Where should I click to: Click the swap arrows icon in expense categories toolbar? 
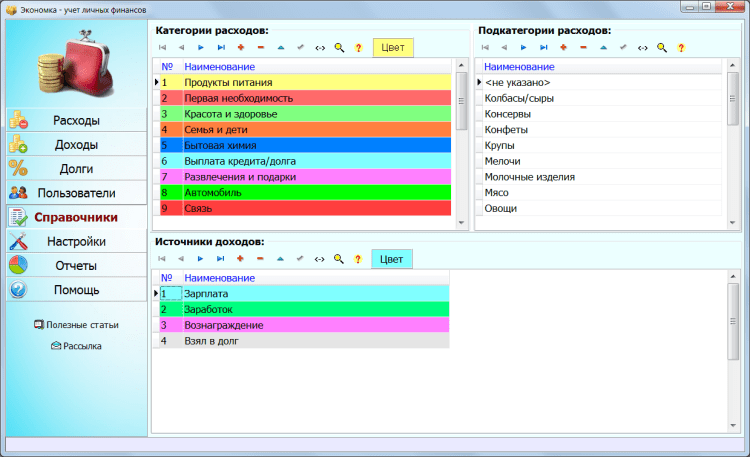click(x=320, y=48)
